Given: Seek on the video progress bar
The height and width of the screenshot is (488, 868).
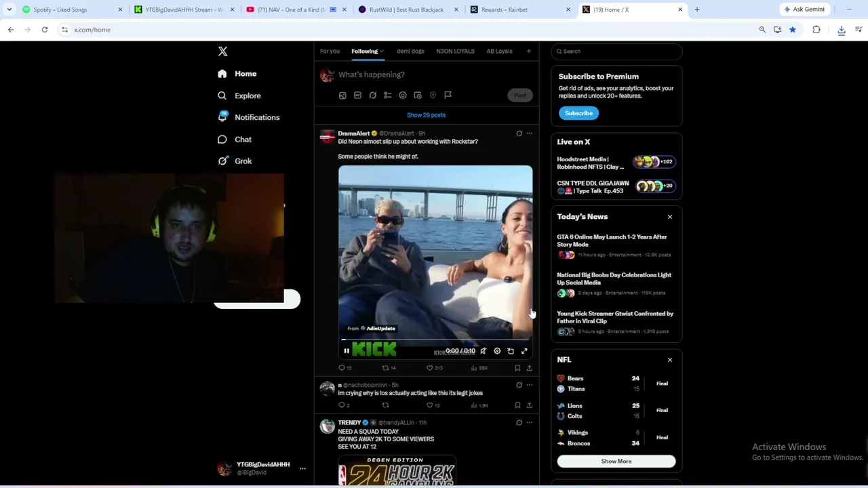Looking at the screenshot, I should (435, 339).
